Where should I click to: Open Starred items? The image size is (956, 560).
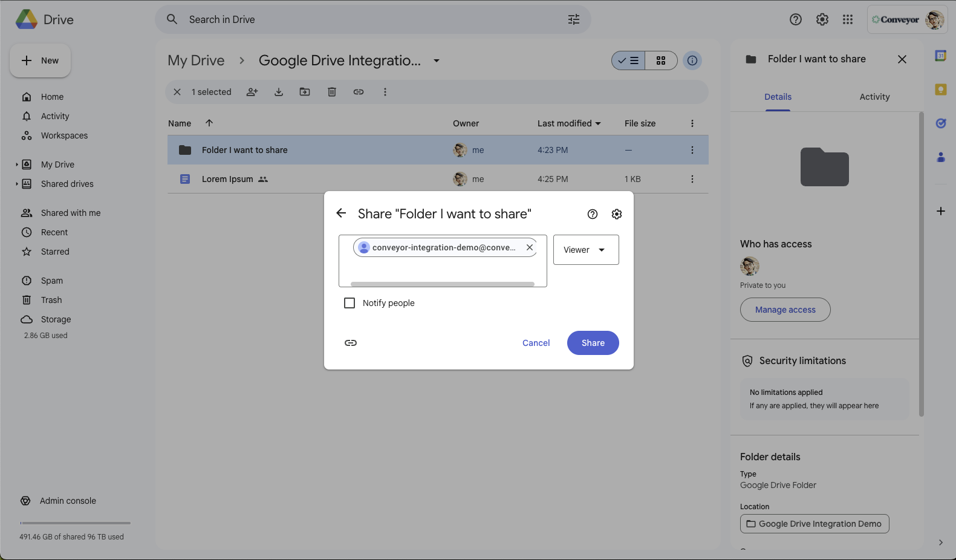click(x=55, y=252)
